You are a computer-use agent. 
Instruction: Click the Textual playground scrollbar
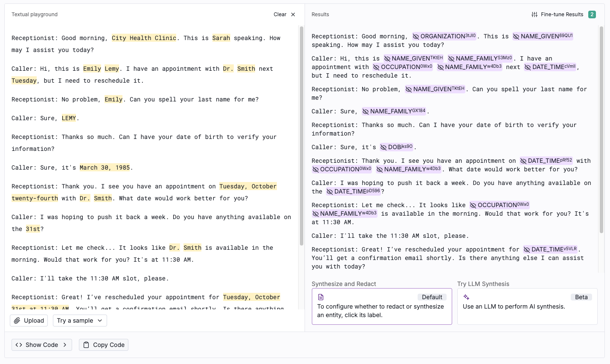pyautogui.click(x=302, y=136)
